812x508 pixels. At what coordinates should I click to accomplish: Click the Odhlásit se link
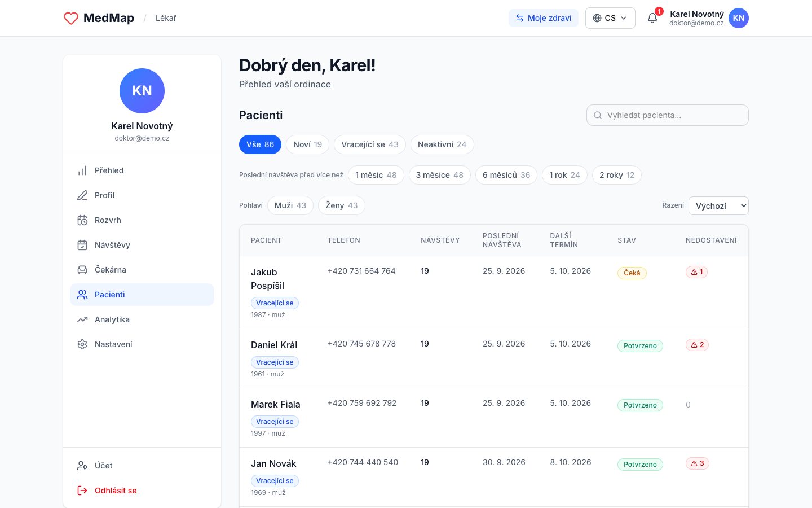[x=142, y=491]
